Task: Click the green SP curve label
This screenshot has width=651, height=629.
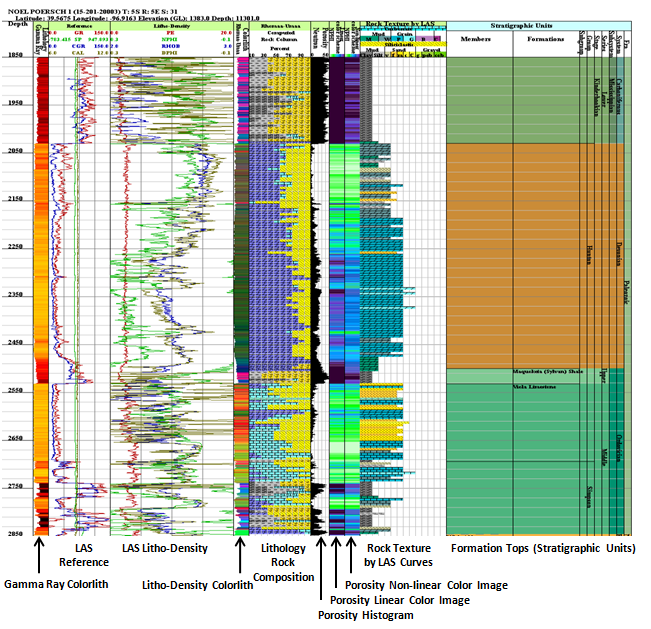Action: tap(78, 39)
